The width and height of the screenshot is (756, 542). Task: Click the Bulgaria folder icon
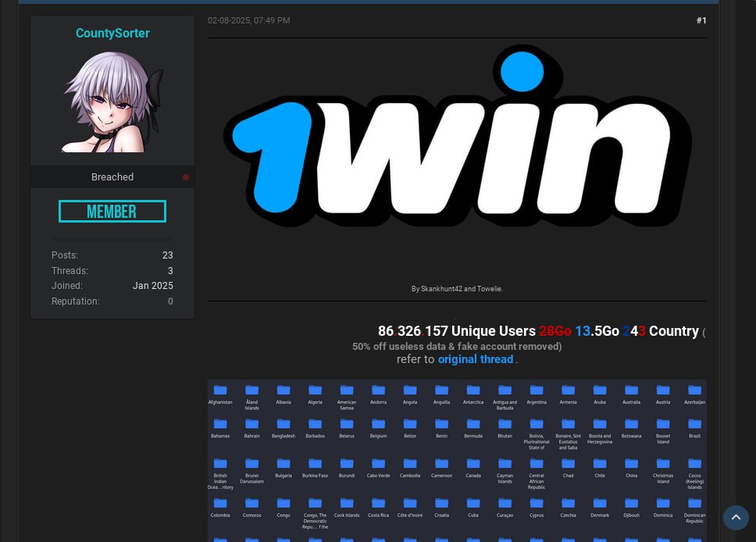[x=283, y=463]
